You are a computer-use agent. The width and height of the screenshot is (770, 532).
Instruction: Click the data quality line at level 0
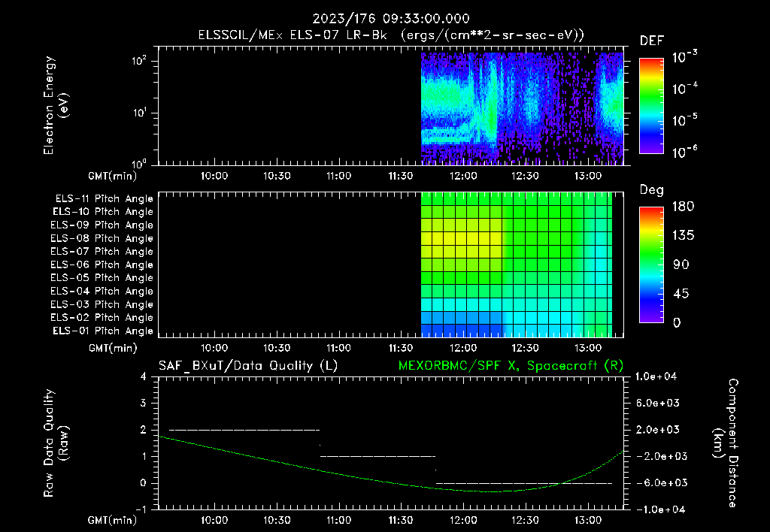tap(524, 483)
